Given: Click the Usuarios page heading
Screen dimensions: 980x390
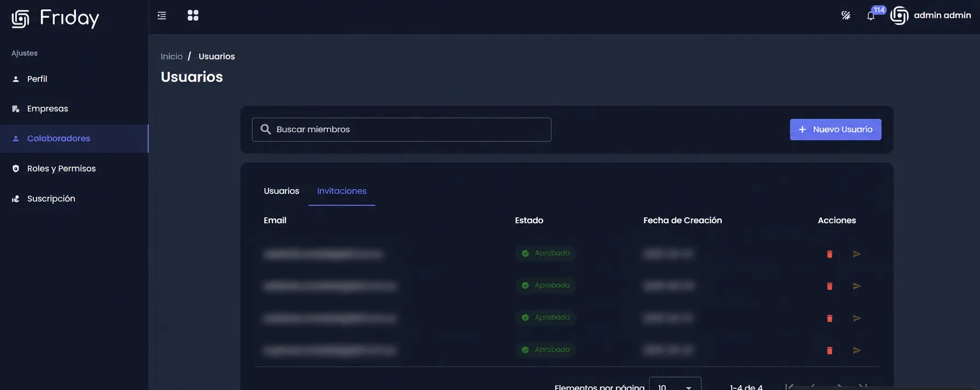Looking at the screenshot, I should 191,77.
